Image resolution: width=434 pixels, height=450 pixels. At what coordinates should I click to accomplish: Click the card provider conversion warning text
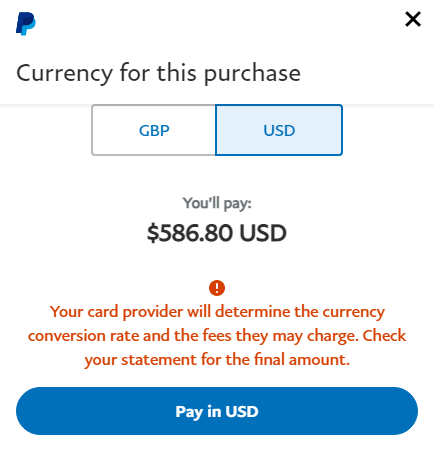(x=217, y=336)
